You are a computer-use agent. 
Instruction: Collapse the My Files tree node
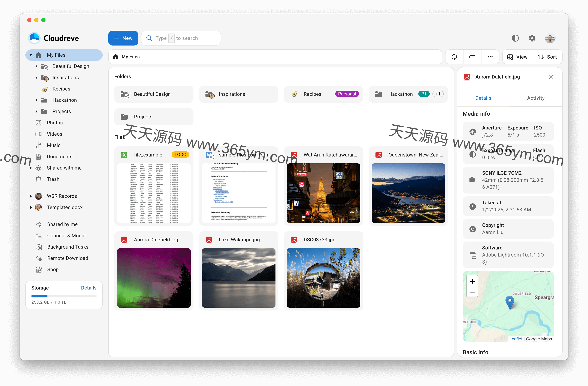[x=31, y=55]
